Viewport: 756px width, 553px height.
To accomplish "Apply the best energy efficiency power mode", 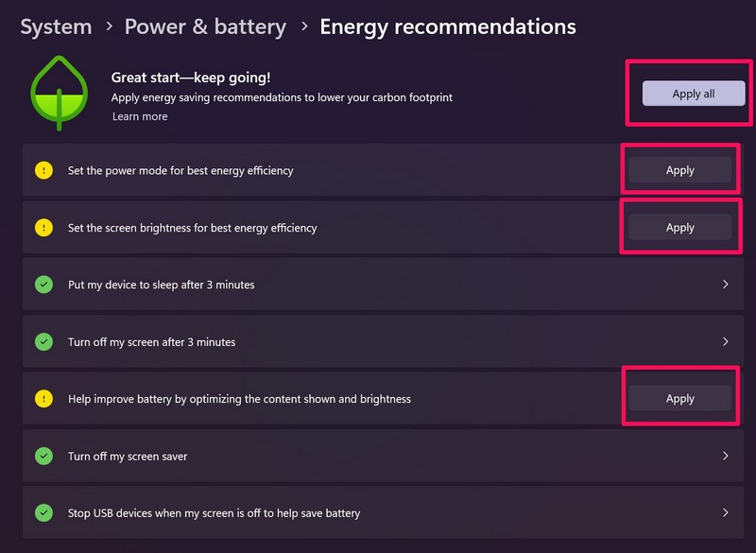I will click(679, 171).
